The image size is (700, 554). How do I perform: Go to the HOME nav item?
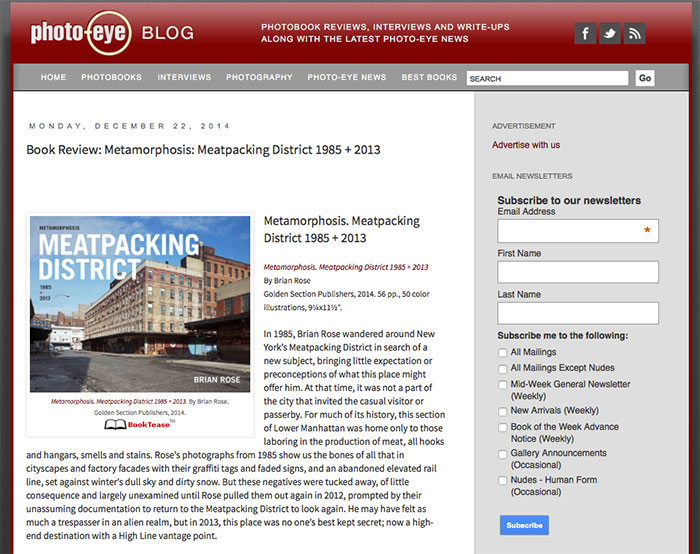pyautogui.click(x=54, y=77)
